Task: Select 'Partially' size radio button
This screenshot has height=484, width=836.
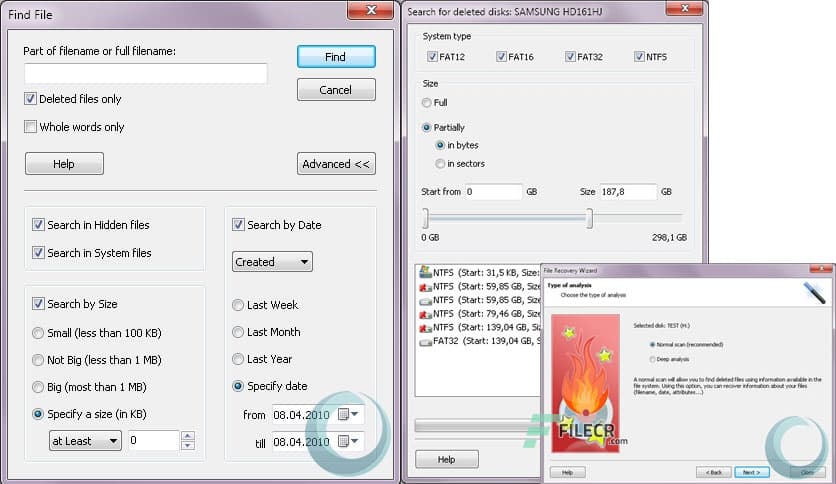Action: click(x=427, y=127)
